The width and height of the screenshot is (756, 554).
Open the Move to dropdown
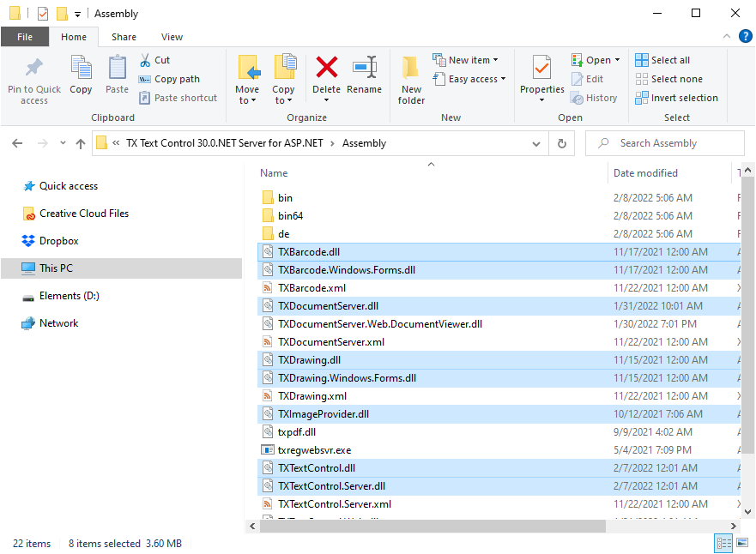[x=247, y=95]
